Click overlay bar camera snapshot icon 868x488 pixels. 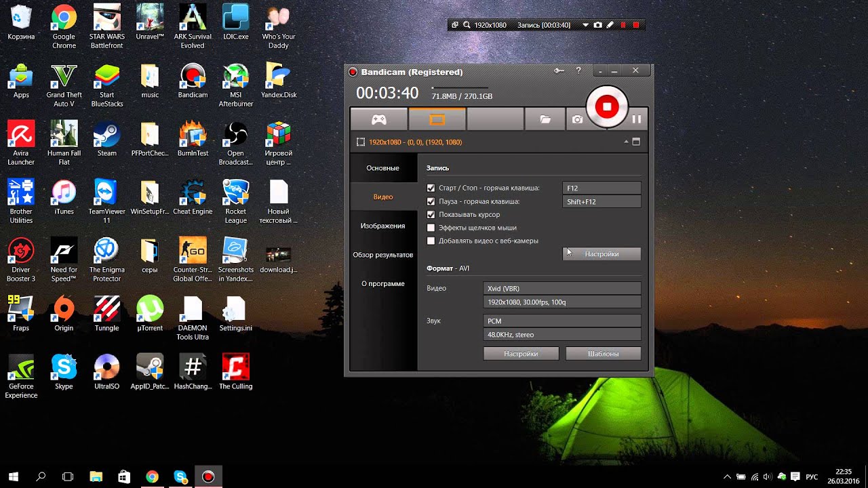(x=597, y=25)
